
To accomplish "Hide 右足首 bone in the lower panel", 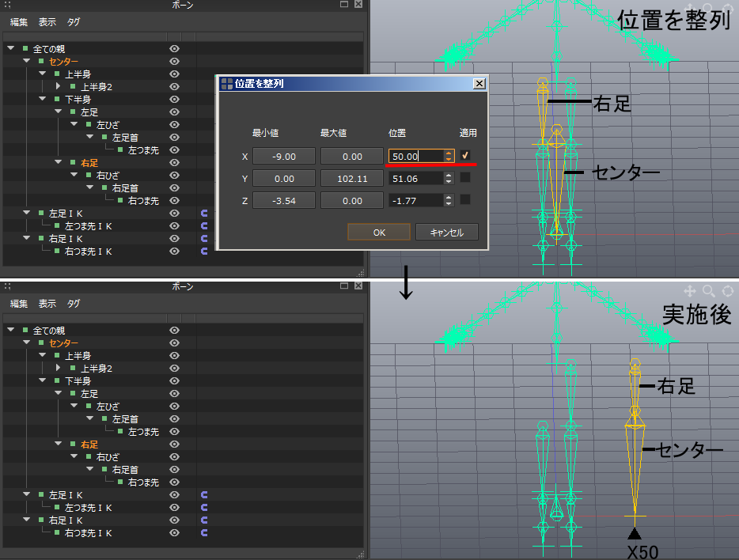I will [x=174, y=470].
